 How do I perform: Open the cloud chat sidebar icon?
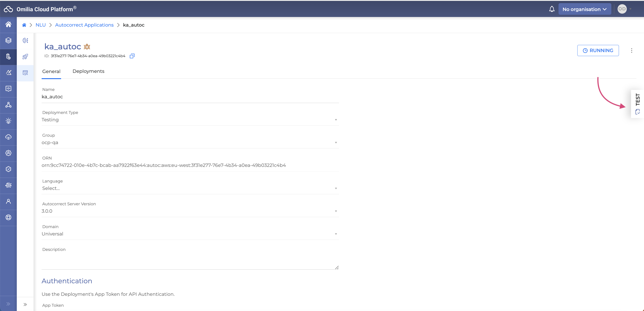pyautogui.click(x=8, y=137)
